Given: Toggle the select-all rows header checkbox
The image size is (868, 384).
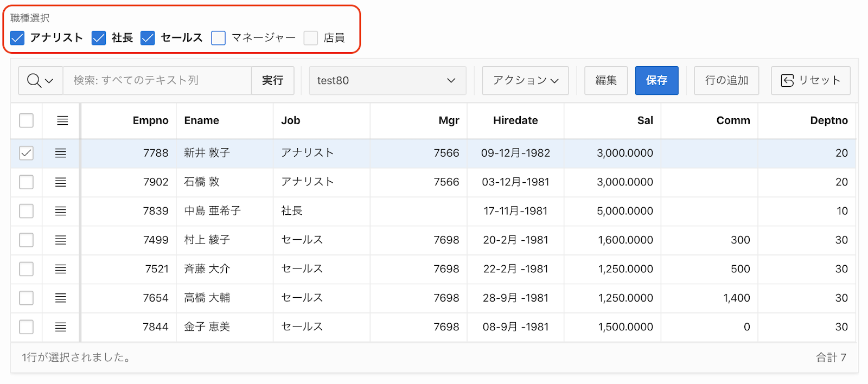Looking at the screenshot, I should 26,120.
